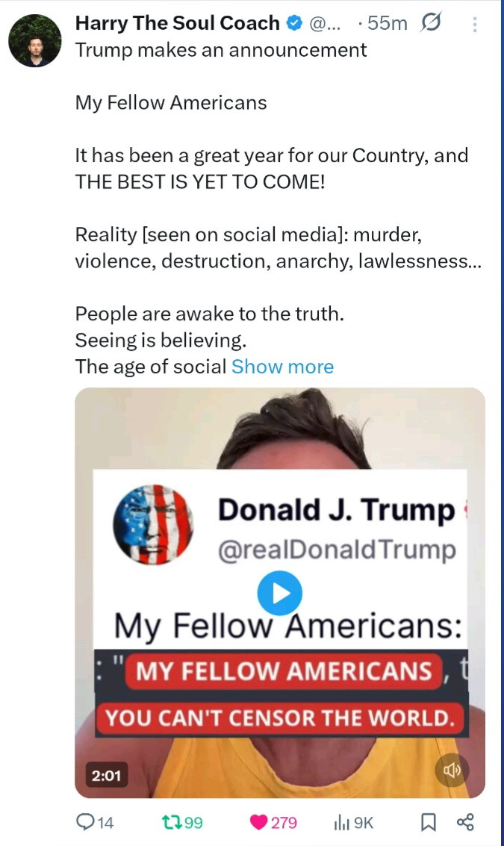Open the three-dot post menu
Viewport: 504px width, 846px height.
click(474, 25)
